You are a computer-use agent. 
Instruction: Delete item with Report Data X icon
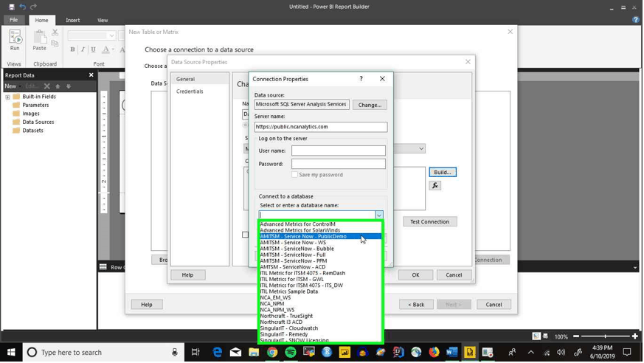(46, 86)
